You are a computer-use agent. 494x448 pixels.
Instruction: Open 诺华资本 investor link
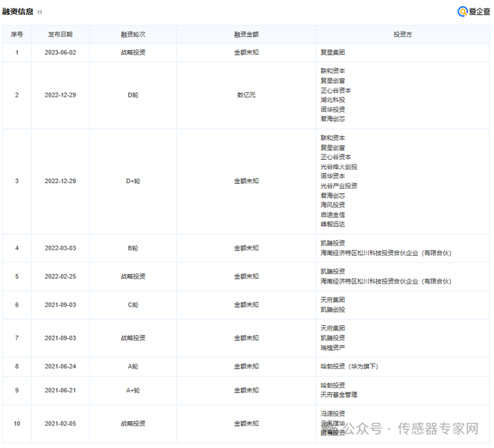click(333, 176)
